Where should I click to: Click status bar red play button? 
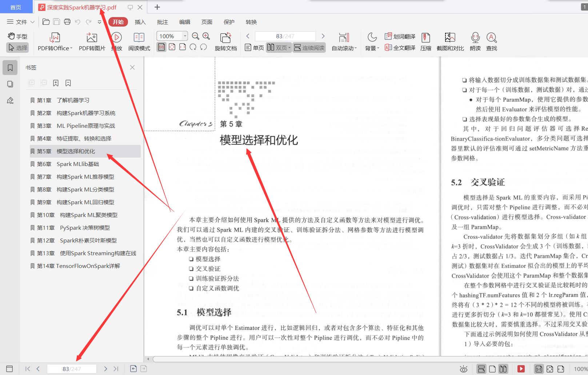(x=521, y=369)
